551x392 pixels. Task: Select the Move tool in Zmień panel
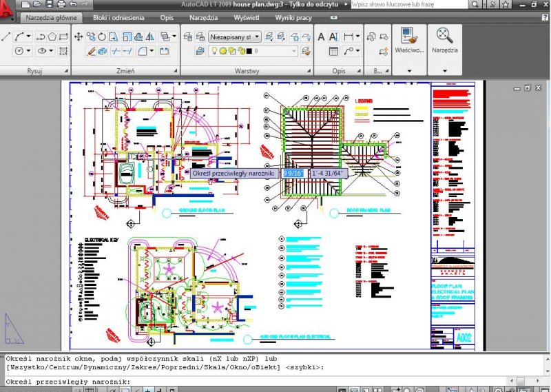tap(78, 37)
